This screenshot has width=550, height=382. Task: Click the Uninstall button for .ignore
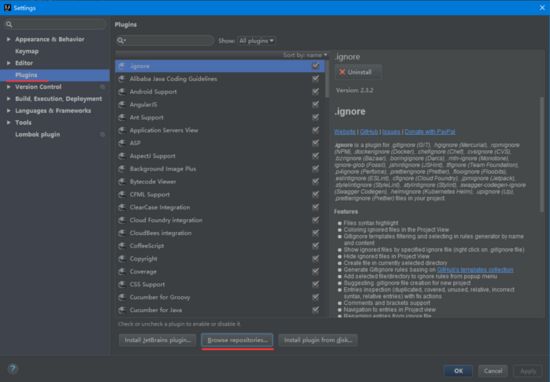coord(358,72)
